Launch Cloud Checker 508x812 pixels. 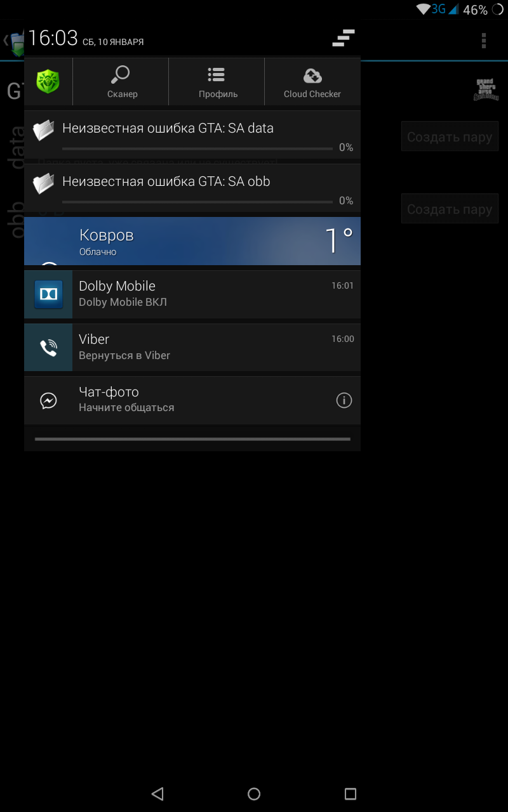click(x=312, y=82)
